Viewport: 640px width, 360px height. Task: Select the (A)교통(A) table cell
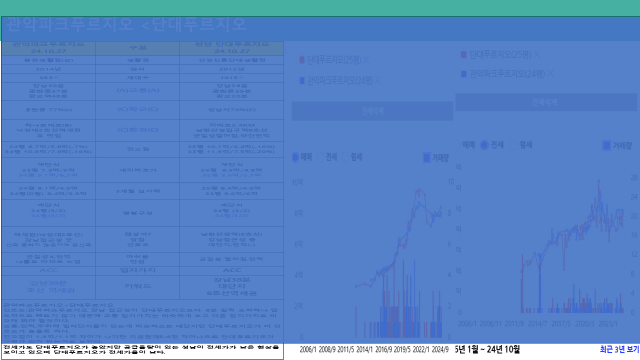(138, 91)
